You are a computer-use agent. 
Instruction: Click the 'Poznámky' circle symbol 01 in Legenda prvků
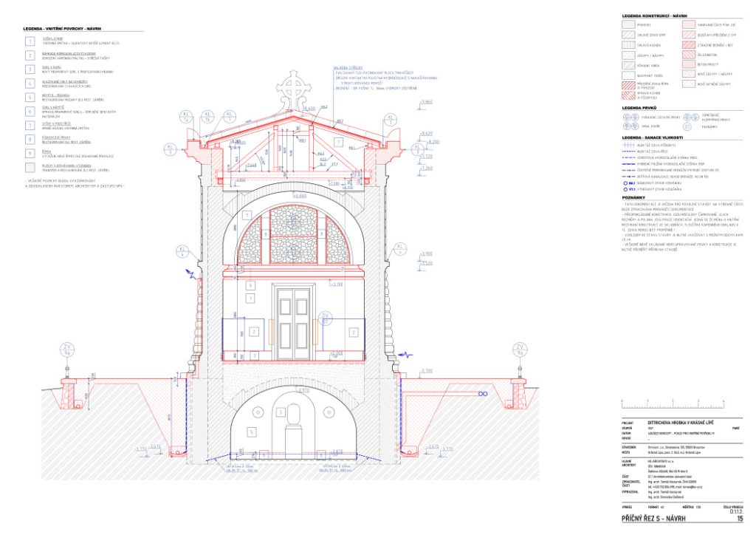pyautogui.click(x=687, y=126)
